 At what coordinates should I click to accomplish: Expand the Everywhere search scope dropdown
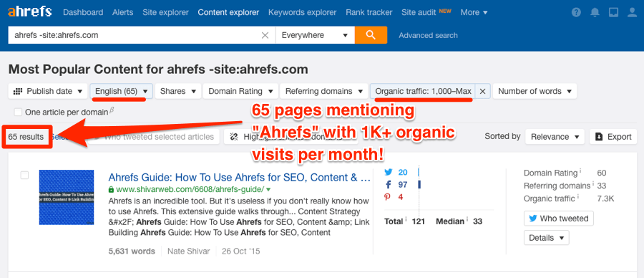point(315,35)
